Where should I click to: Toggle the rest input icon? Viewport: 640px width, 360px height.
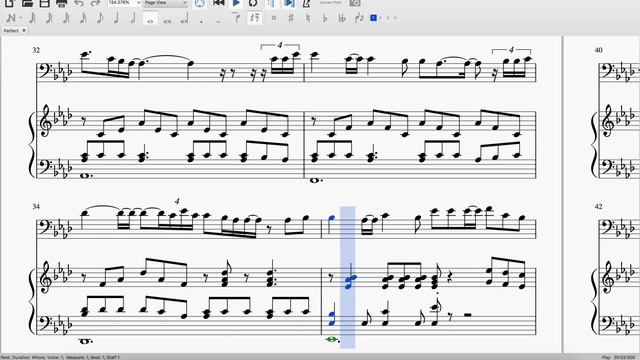[255, 18]
